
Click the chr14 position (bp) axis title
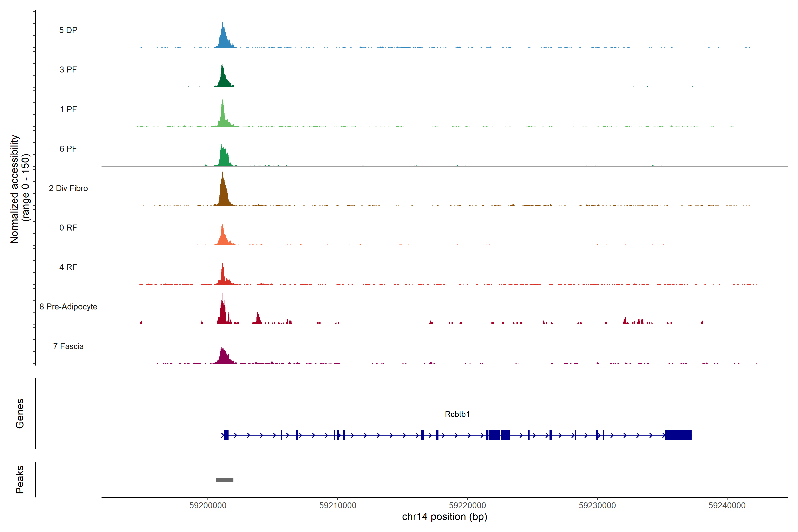point(444,517)
